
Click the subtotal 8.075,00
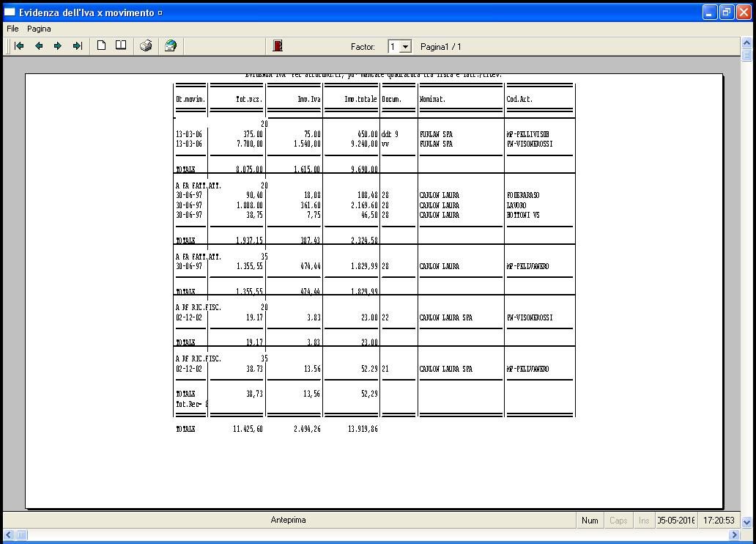tap(250, 169)
